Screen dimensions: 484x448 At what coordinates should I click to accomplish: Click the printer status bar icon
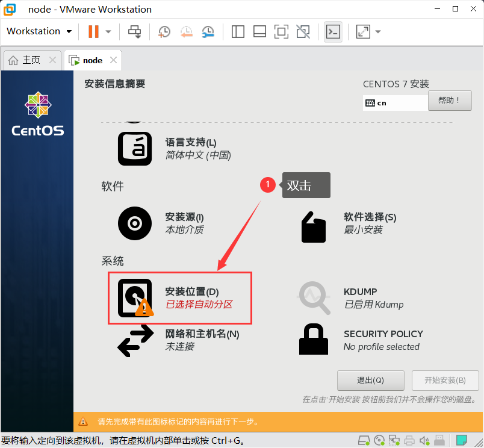[x=409, y=440]
